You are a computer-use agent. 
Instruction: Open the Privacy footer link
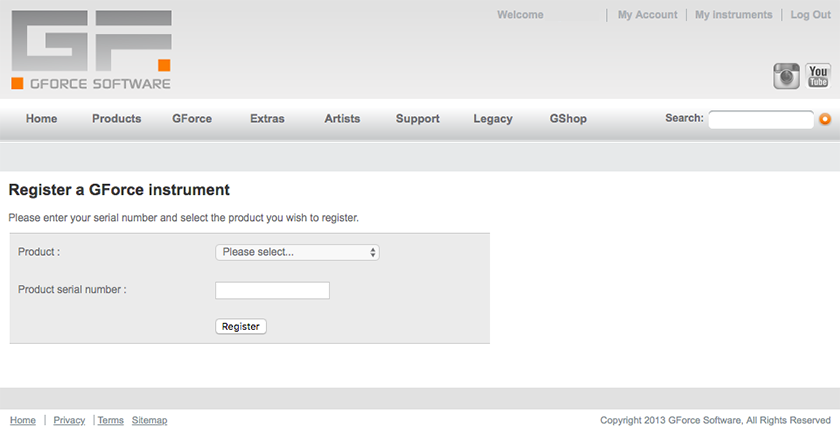[x=69, y=420]
